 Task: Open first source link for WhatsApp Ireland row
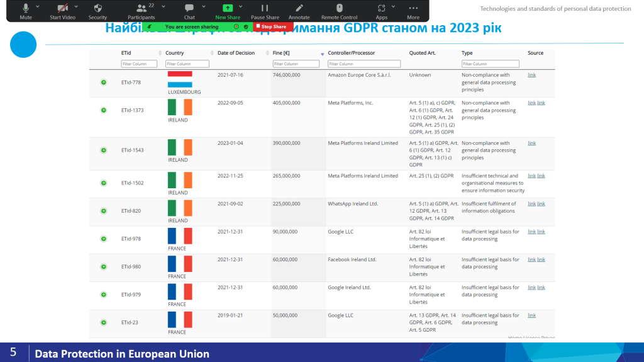tap(531, 203)
